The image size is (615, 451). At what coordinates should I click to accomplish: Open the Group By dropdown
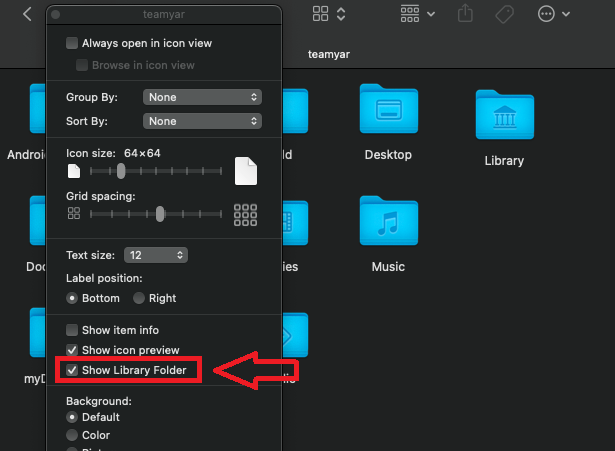pyautogui.click(x=202, y=97)
